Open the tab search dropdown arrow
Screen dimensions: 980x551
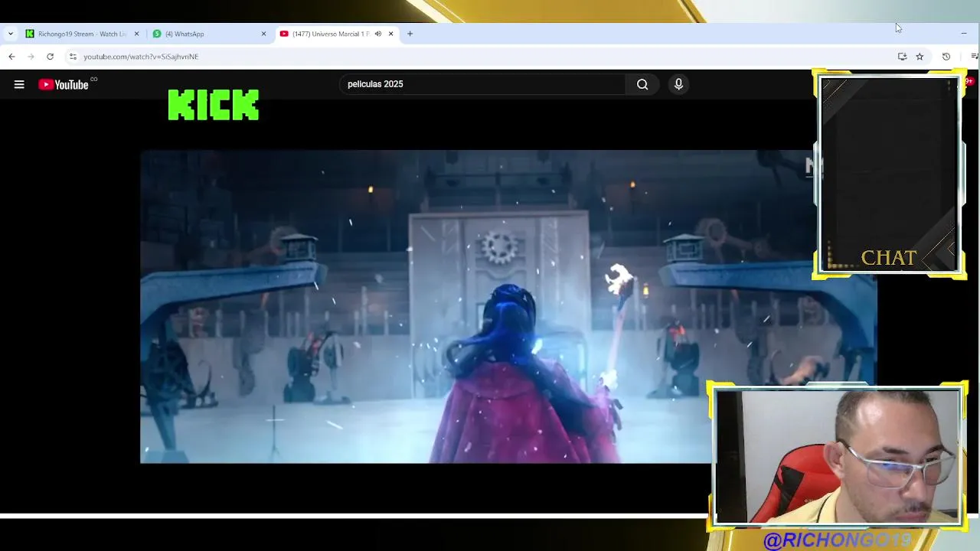pyautogui.click(x=11, y=34)
